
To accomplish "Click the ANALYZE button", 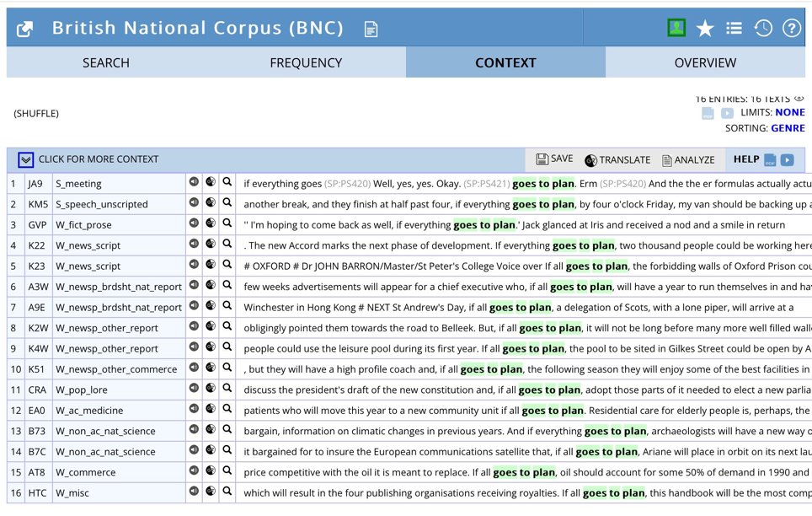I will click(688, 159).
